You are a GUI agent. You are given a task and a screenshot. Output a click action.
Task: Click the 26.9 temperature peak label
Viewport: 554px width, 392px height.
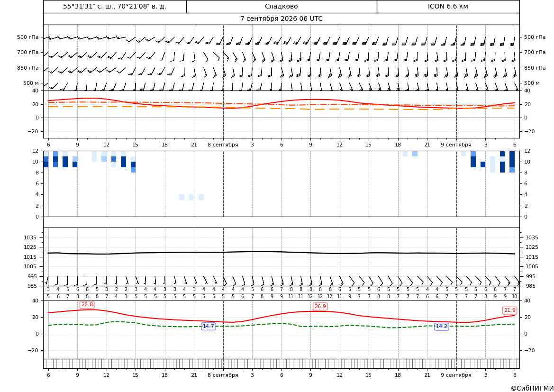(x=320, y=307)
